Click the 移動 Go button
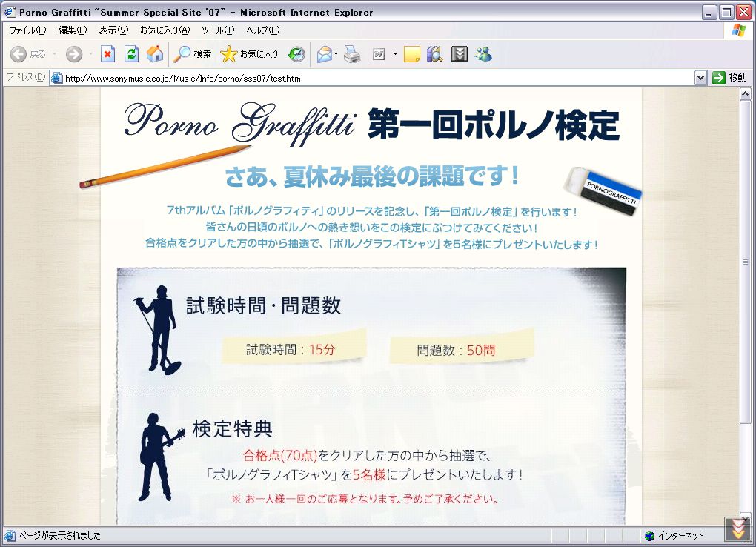This screenshot has height=547, width=756. [x=729, y=78]
